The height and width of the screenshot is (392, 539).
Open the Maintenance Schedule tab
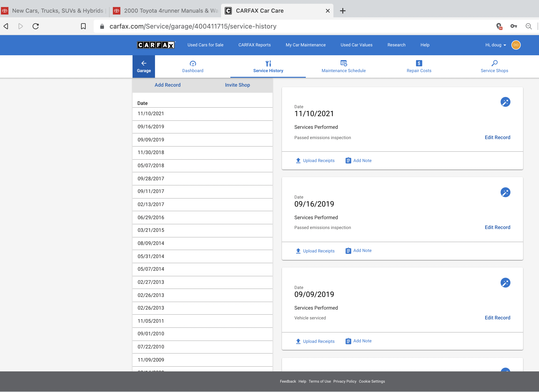(343, 67)
